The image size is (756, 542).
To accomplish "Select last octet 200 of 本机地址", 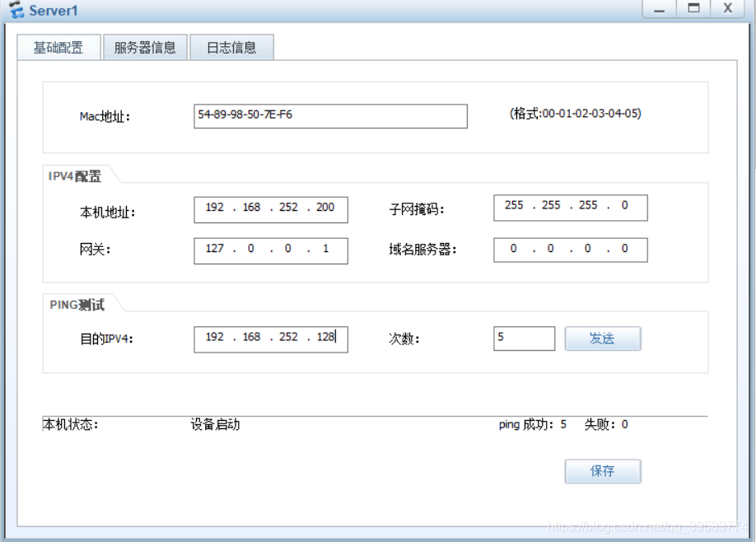I will pos(325,208).
